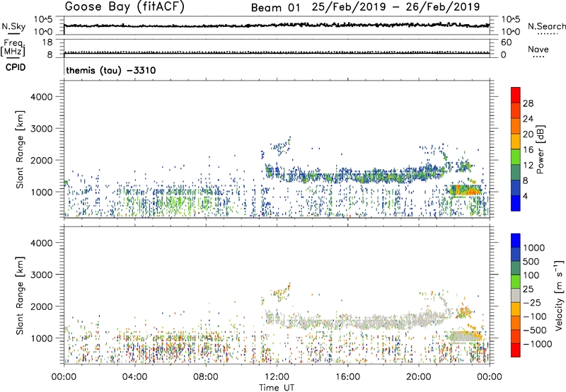Click "Slant Range [km]" label of the velocity panel
The image size is (566, 392).
[x=20, y=296]
